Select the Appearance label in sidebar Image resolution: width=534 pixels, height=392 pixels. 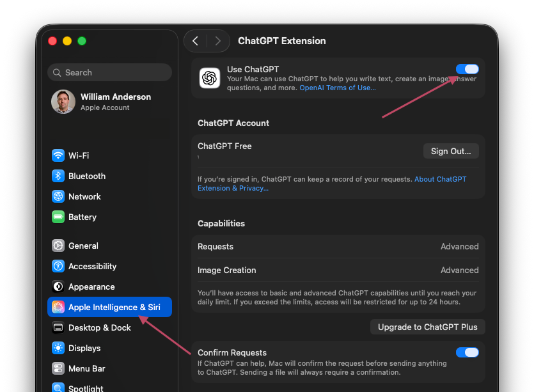point(91,286)
